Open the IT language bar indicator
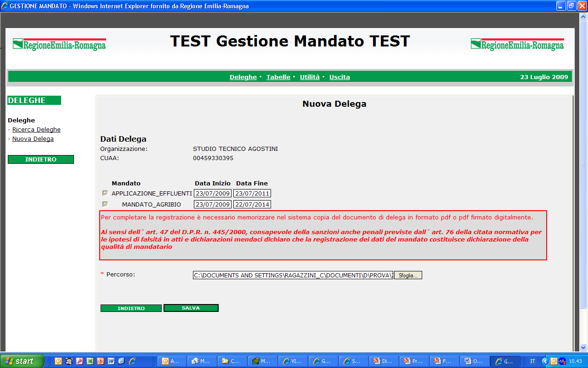The height and width of the screenshot is (368, 588). click(532, 361)
